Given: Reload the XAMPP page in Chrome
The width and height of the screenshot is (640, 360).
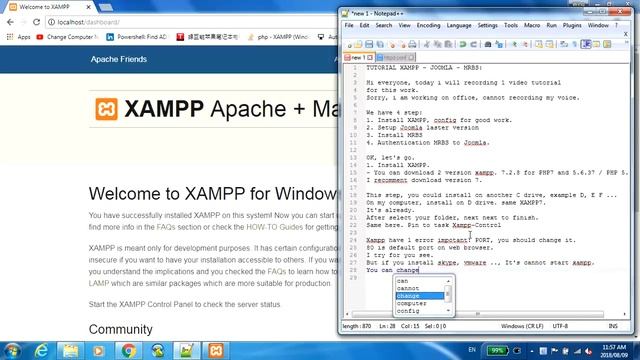Looking at the screenshot, I should click(x=36, y=22).
